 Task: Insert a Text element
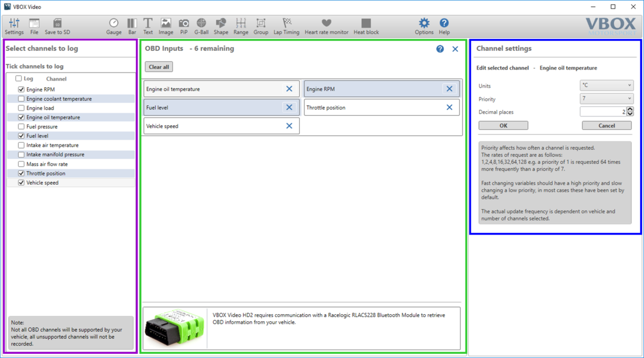click(x=148, y=26)
